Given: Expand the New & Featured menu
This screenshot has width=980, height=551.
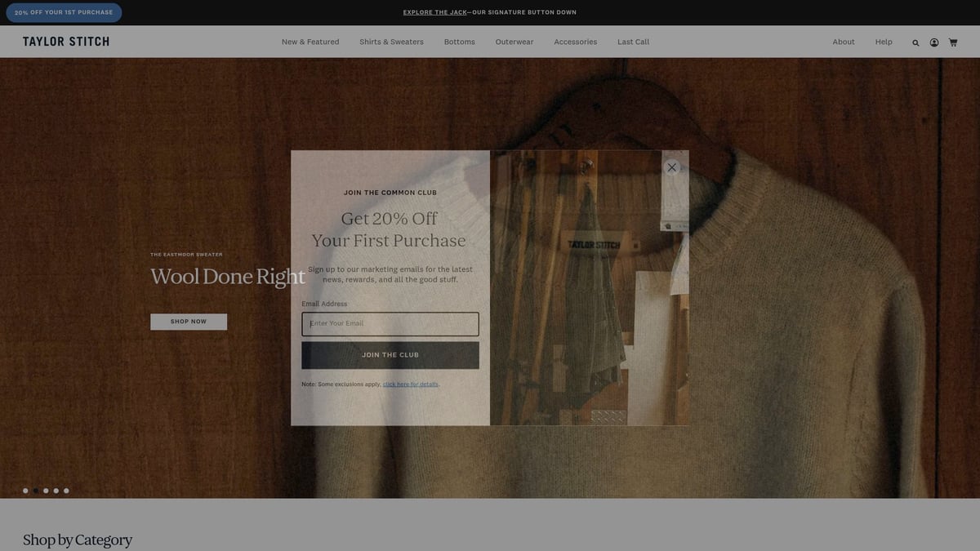Looking at the screenshot, I should pos(310,42).
